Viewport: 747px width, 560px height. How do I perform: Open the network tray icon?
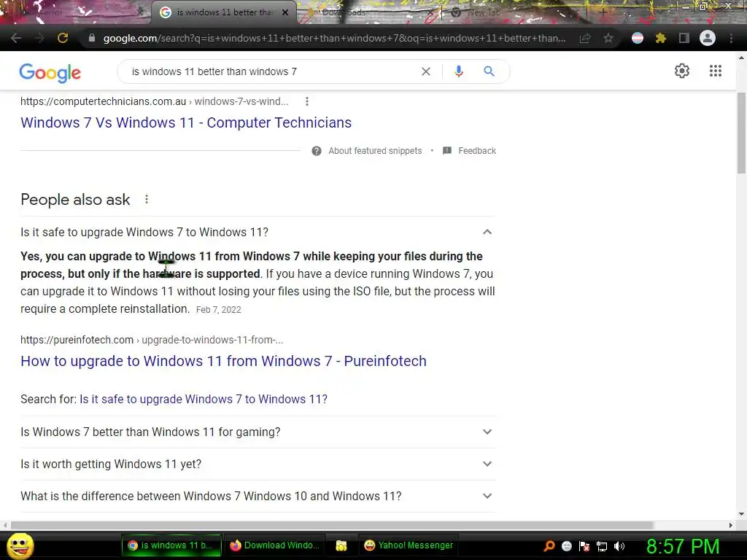(602, 546)
